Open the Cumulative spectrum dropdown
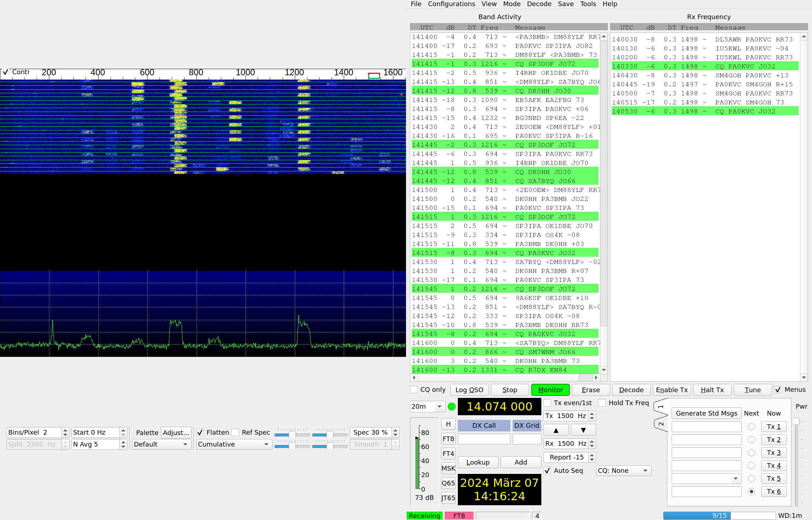Screen dimensions: 812x520 (x=234, y=444)
